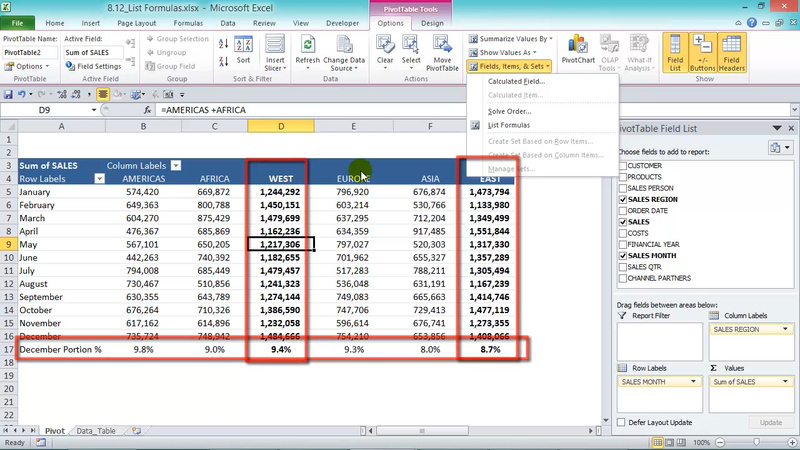
Task: Open Column Labels filter dropdown
Action: tap(176, 165)
